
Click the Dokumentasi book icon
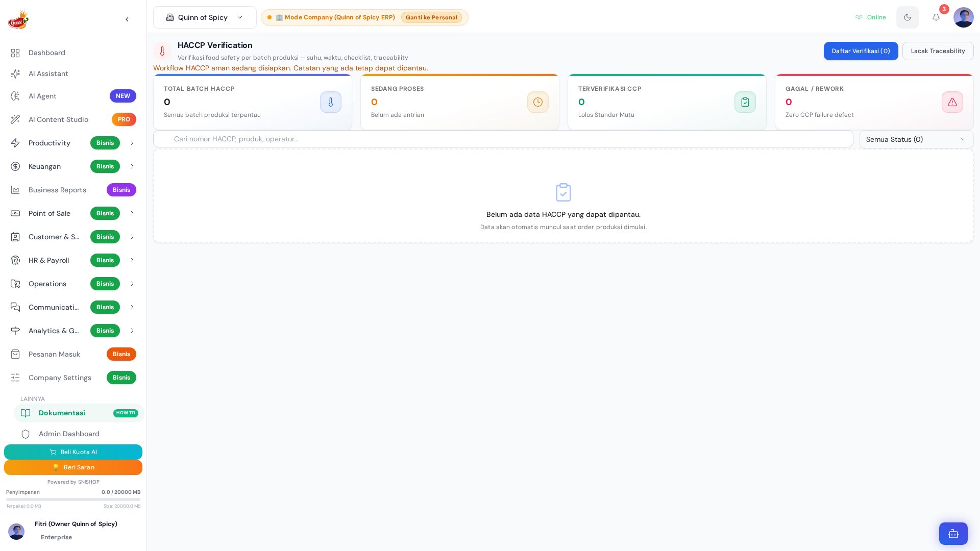(x=26, y=413)
